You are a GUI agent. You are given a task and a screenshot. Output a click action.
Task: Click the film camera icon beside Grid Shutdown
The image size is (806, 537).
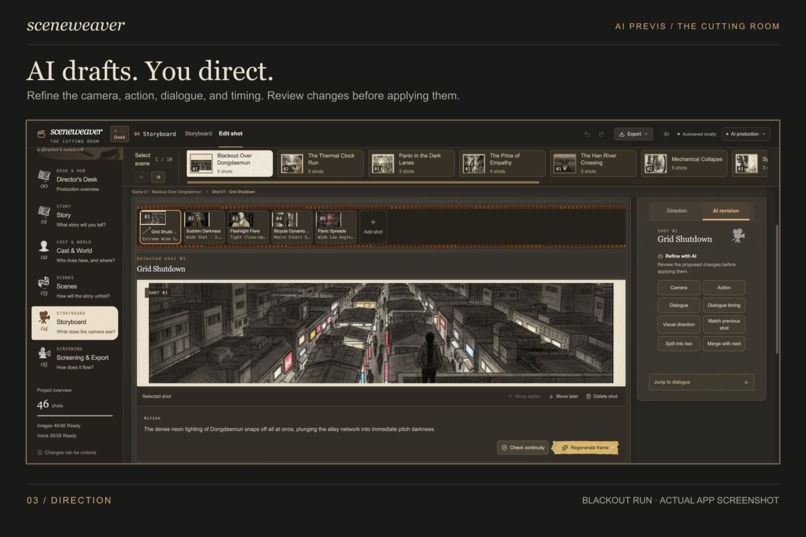[738, 236]
